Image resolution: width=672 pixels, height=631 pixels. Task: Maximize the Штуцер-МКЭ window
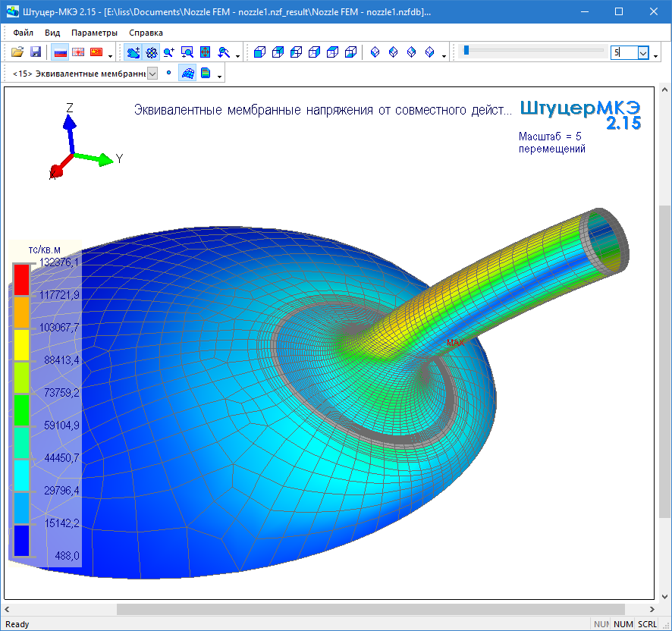(x=619, y=11)
